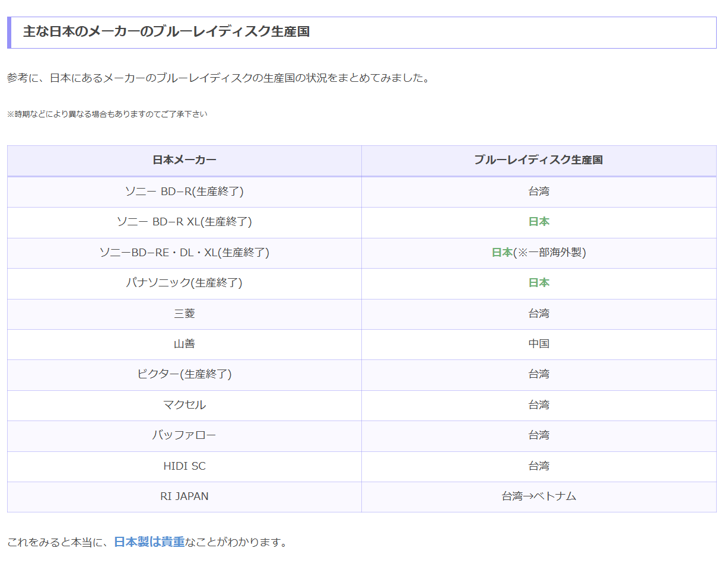Screen dimensions: 728x567
Task: Click 台湾 in the マクセル row
Action: (539, 405)
